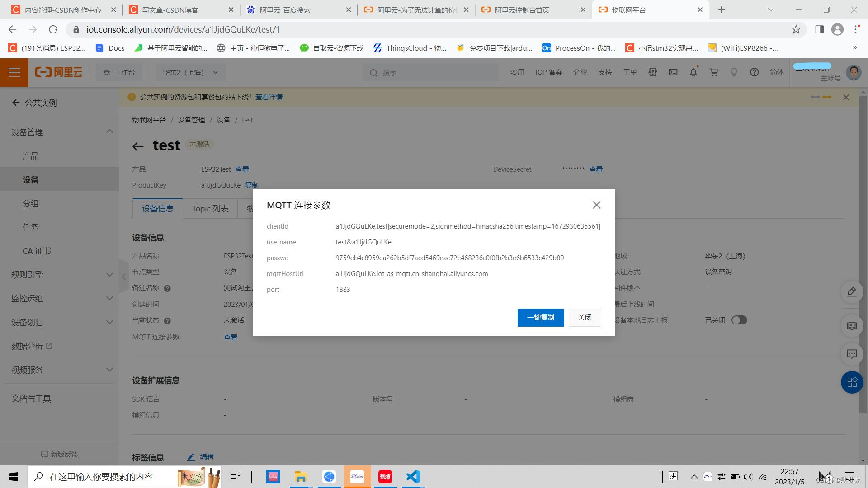The image size is (868, 488).
Task: Expand the region selector 华东2 (上海)
Action: click(x=190, y=72)
